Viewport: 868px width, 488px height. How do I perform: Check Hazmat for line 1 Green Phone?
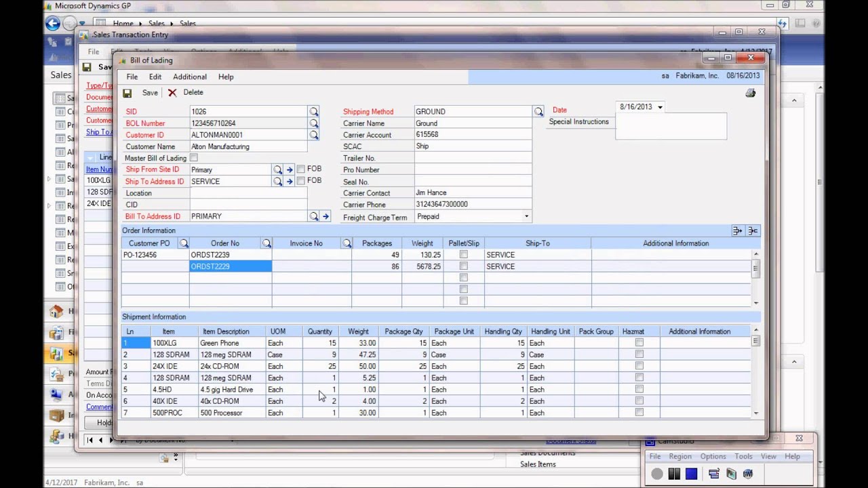pyautogui.click(x=639, y=343)
